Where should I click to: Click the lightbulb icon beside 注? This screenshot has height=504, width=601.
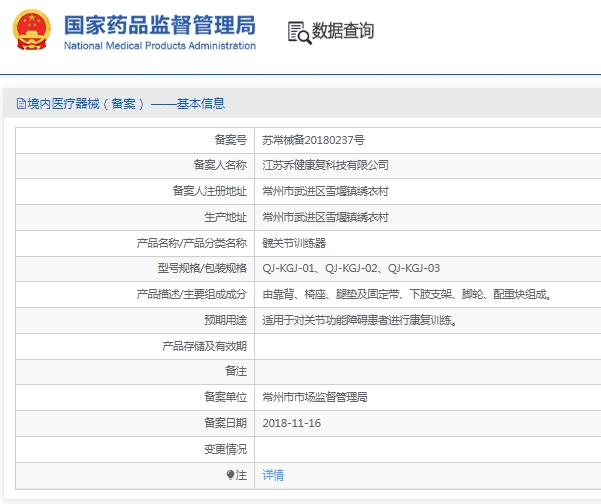230,475
